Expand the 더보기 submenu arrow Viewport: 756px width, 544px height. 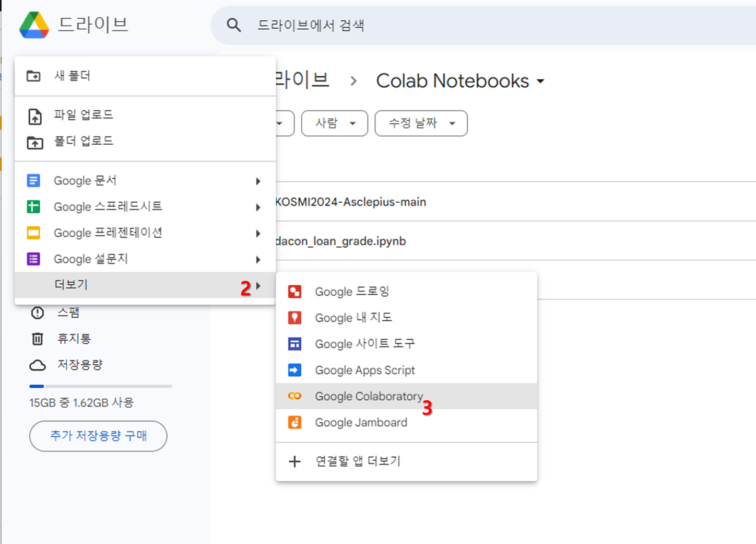(x=258, y=286)
